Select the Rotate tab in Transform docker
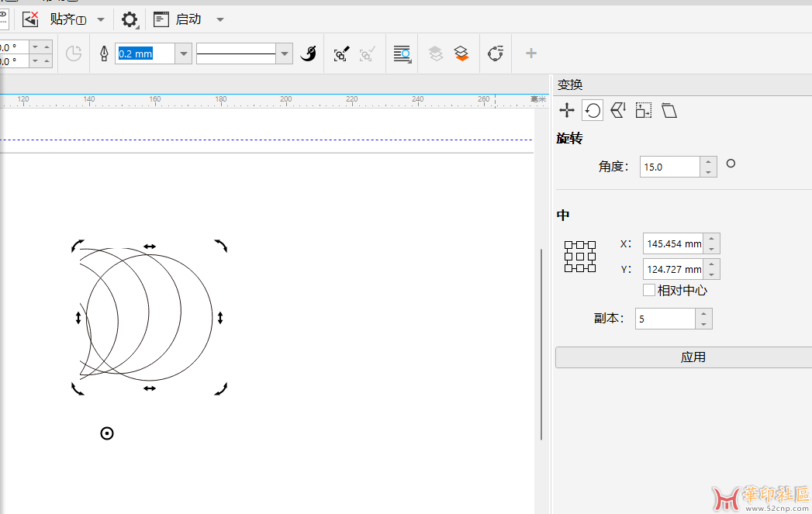Screen dimensions: 812x514 coord(593,110)
